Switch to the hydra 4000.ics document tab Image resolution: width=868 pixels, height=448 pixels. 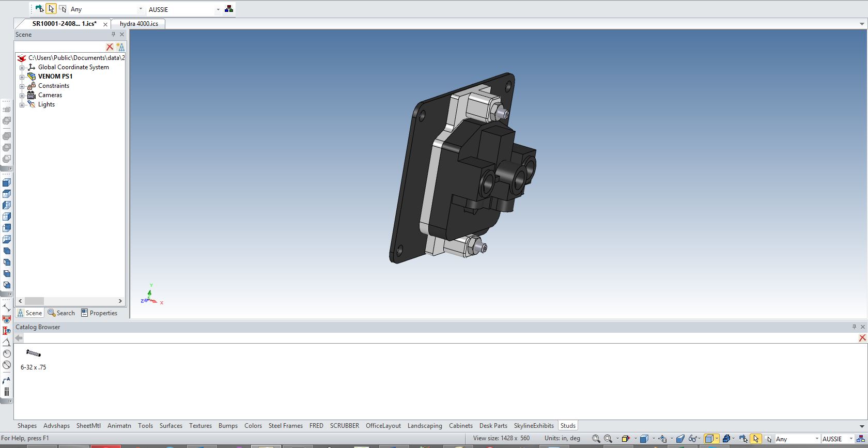point(139,24)
